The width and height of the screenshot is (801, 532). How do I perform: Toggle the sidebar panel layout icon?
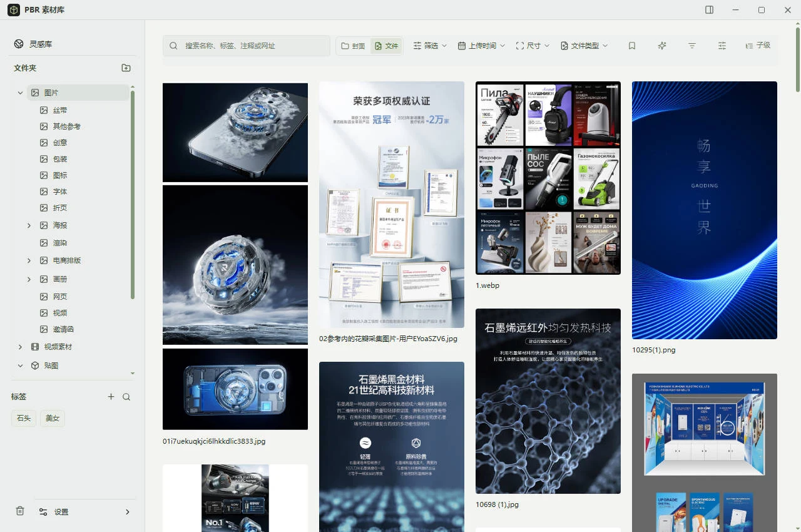point(709,10)
